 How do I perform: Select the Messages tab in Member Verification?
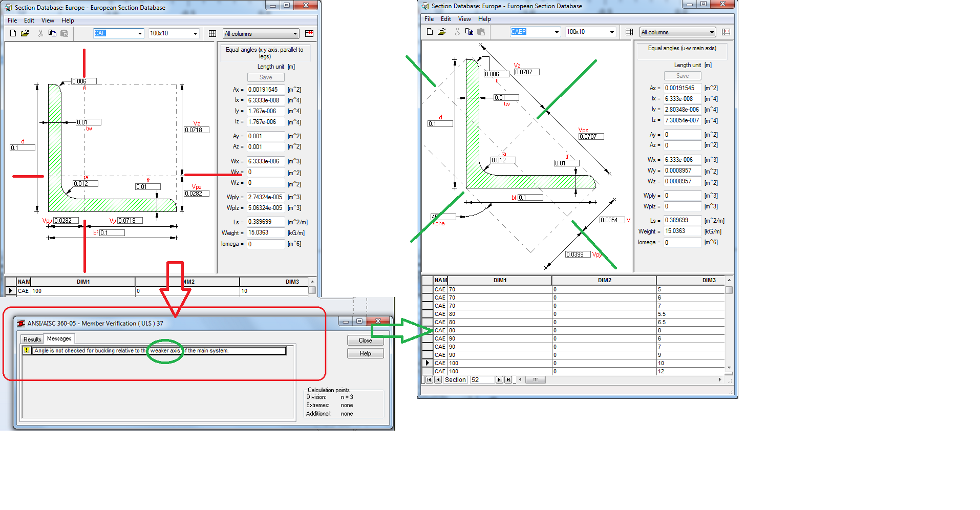pyautogui.click(x=58, y=338)
